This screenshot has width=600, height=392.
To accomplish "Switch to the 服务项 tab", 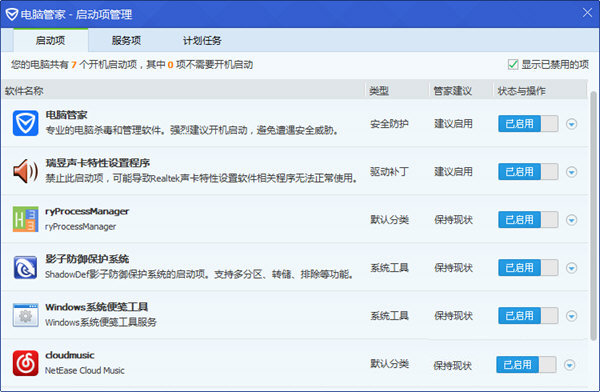I will coord(126,40).
